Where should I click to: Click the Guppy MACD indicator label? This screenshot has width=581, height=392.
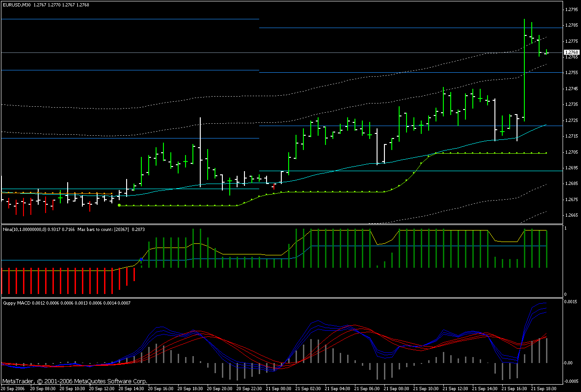pos(66,303)
